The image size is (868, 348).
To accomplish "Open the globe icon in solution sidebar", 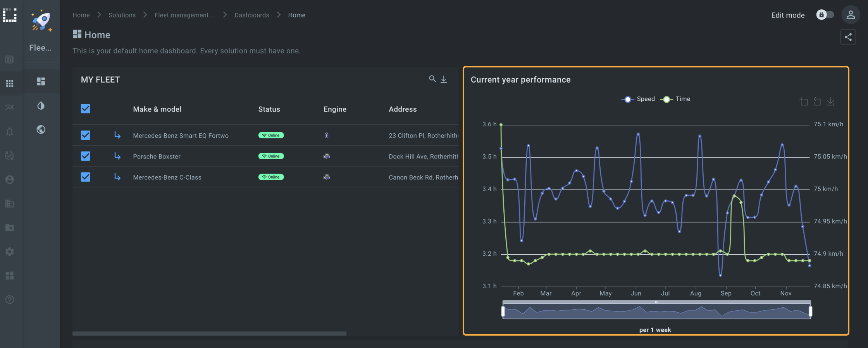I will [x=41, y=129].
